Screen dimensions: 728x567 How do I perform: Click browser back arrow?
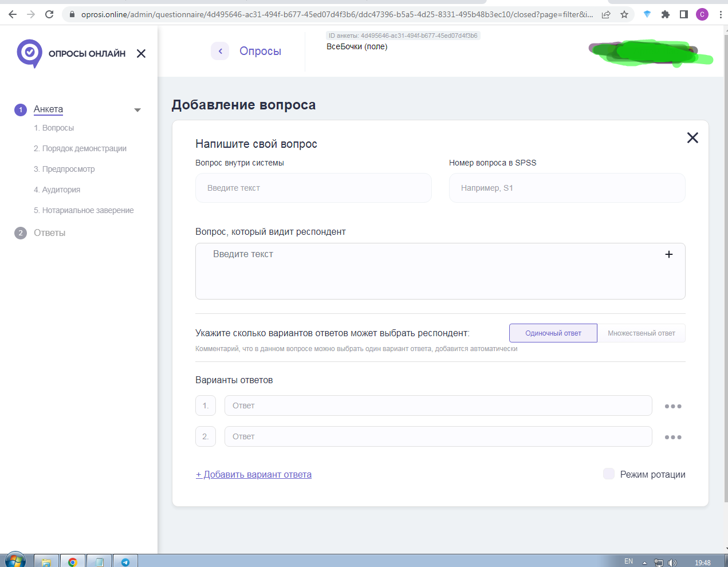(x=13, y=14)
